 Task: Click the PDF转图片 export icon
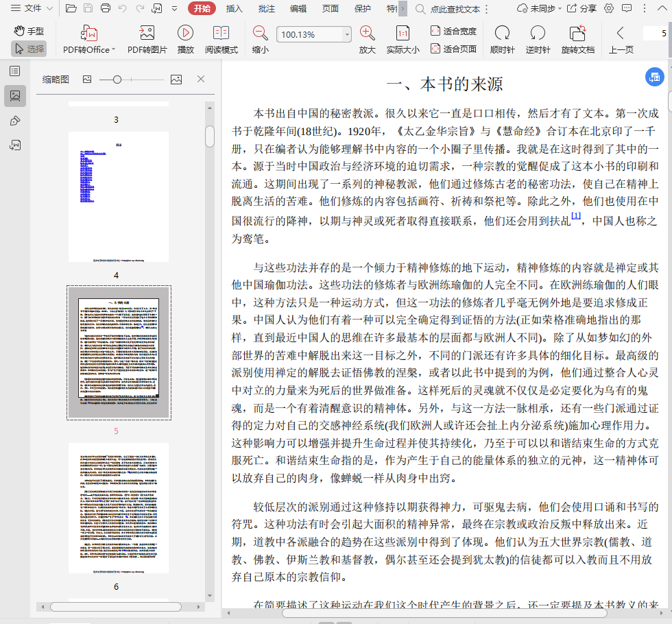pyautogui.click(x=147, y=34)
